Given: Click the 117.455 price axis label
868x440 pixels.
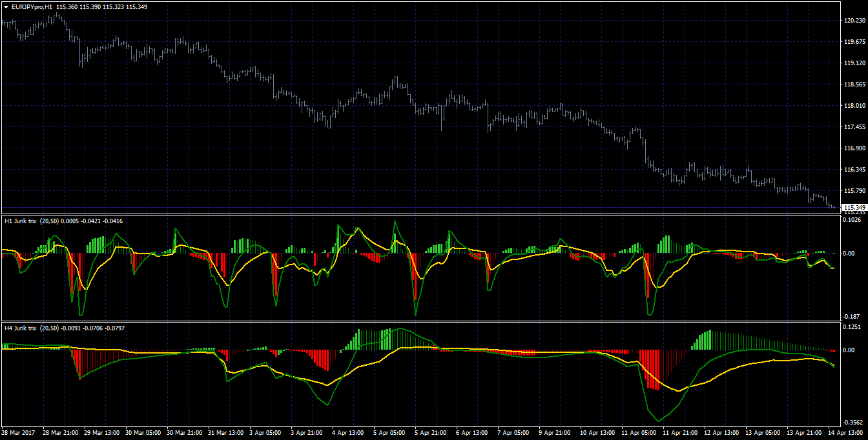Looking at the screenshot, I should 854,127.
